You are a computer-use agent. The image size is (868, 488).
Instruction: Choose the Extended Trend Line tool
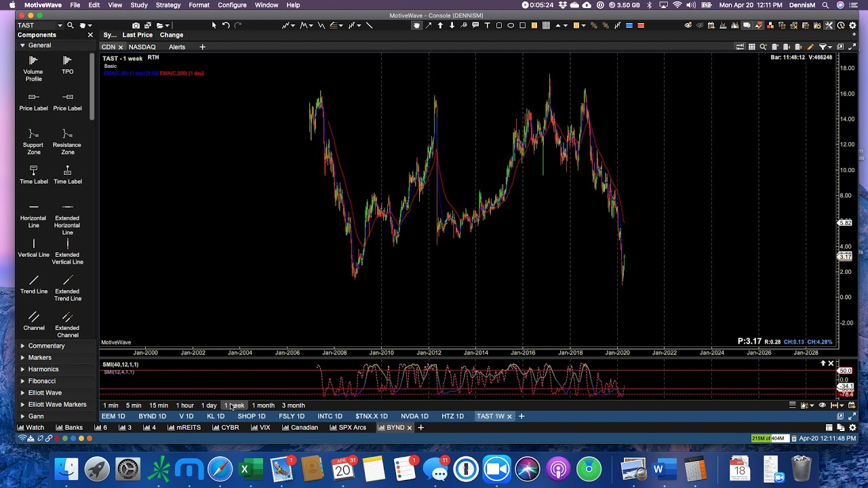tap(67, 287)
